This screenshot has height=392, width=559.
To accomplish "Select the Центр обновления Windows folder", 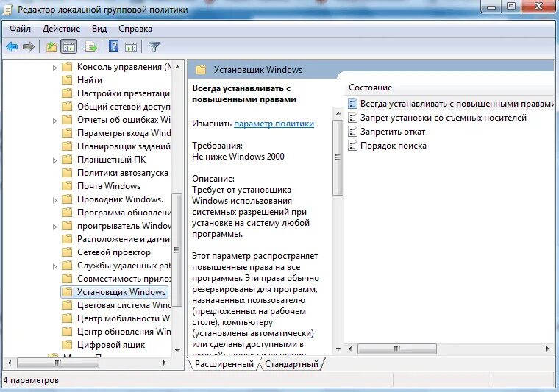I will click(124, 332).
